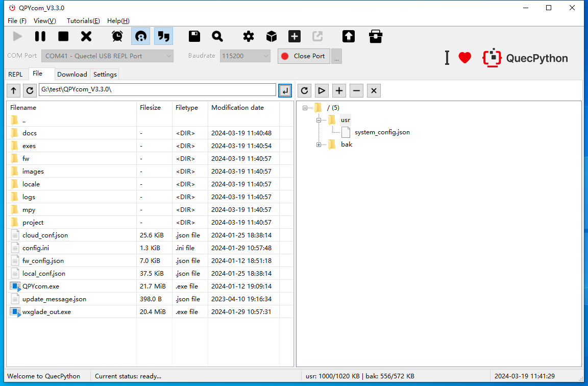Screen dimensions: 588x386
Task: Open the Baudrate dropdown
Action: (x=245, y=56)
